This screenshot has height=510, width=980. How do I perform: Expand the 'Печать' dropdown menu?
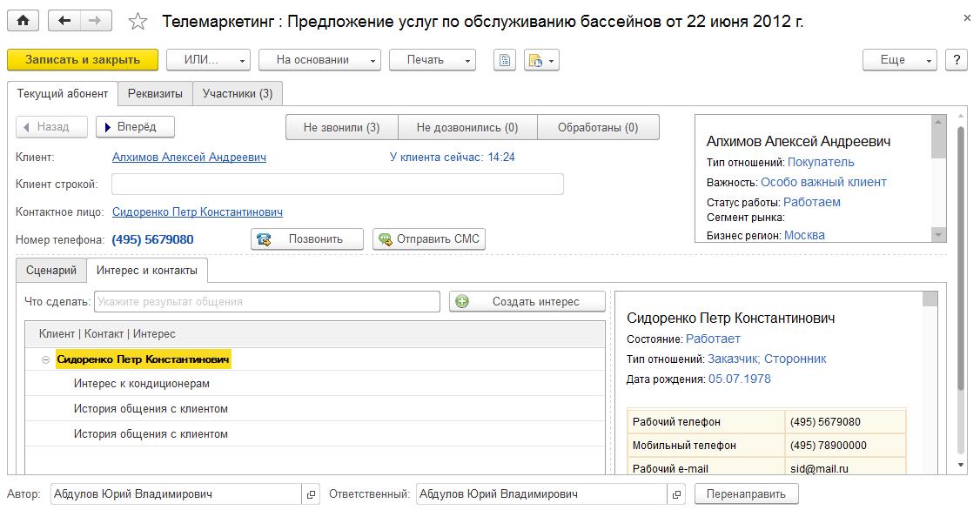pyautogui.click(x=432, y=60)
